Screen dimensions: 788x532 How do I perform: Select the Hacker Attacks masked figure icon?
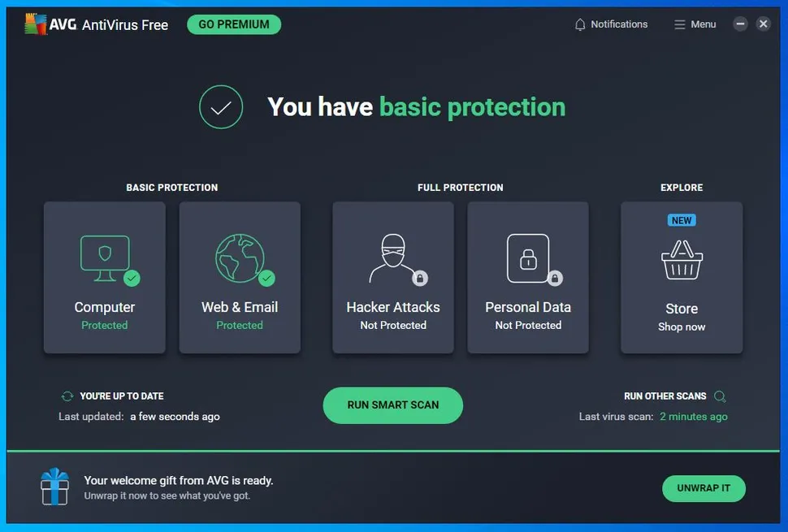click(392, 258)
